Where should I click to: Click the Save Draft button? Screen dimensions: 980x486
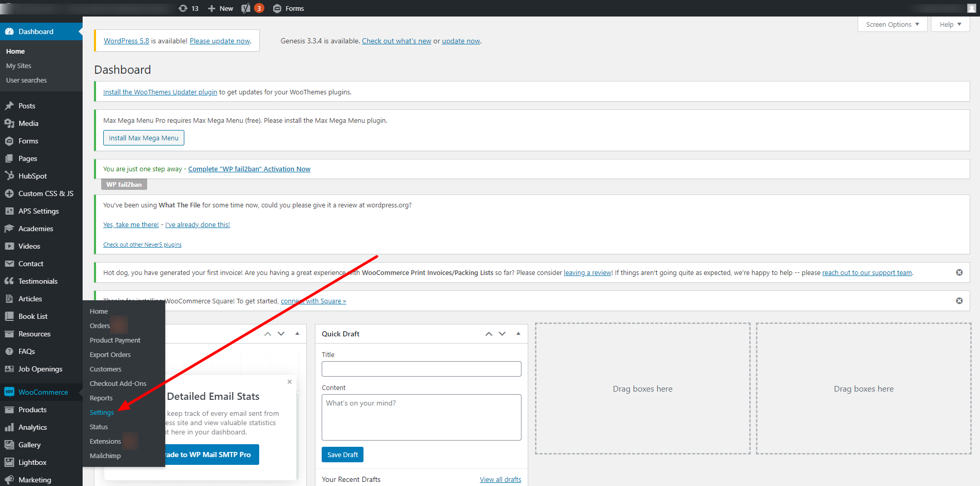click(342, 455)
